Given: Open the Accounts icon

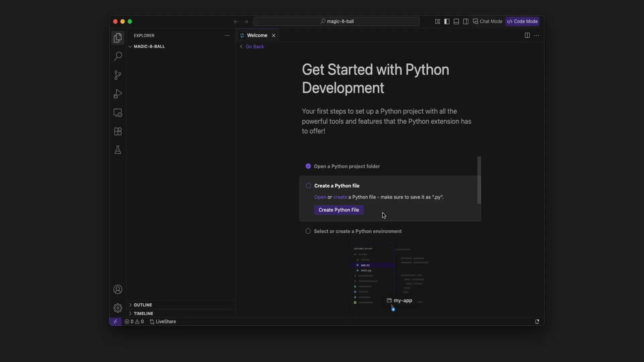Looking at the screenshot, I should [x=118, y=289].
